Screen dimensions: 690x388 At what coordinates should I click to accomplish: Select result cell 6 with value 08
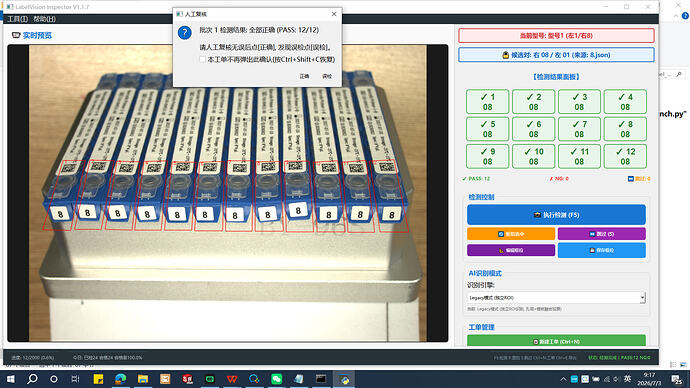coord(533,129)
